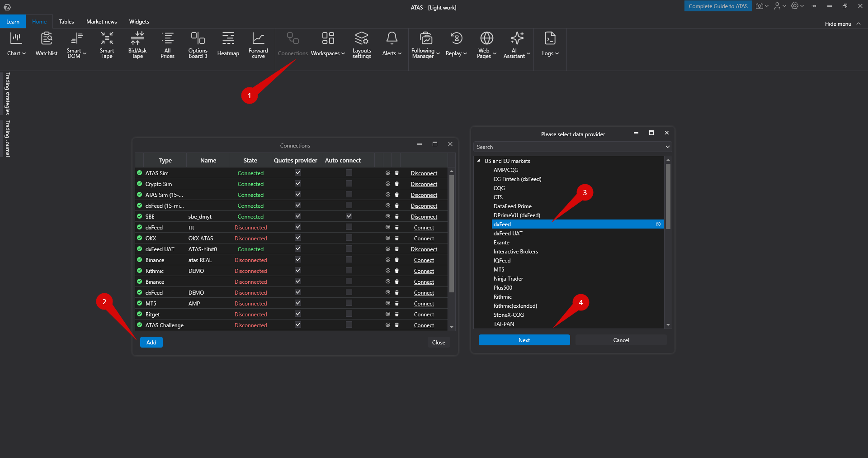Open the Trading journal side panel
Screen dimensions: 868x458
pos(7,138)
